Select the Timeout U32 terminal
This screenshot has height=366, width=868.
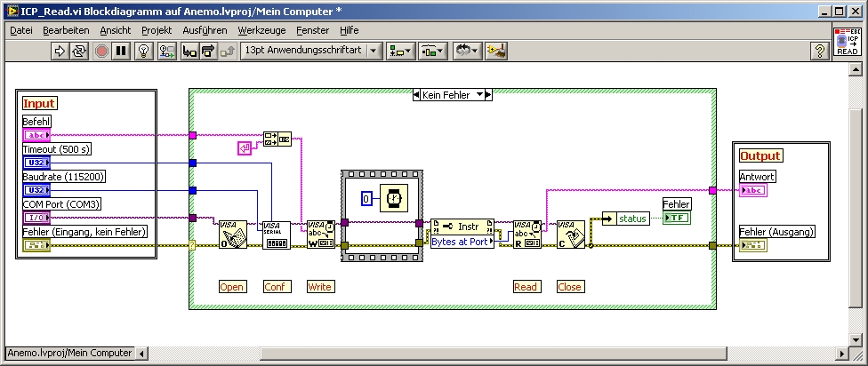(x=36, y=163)
